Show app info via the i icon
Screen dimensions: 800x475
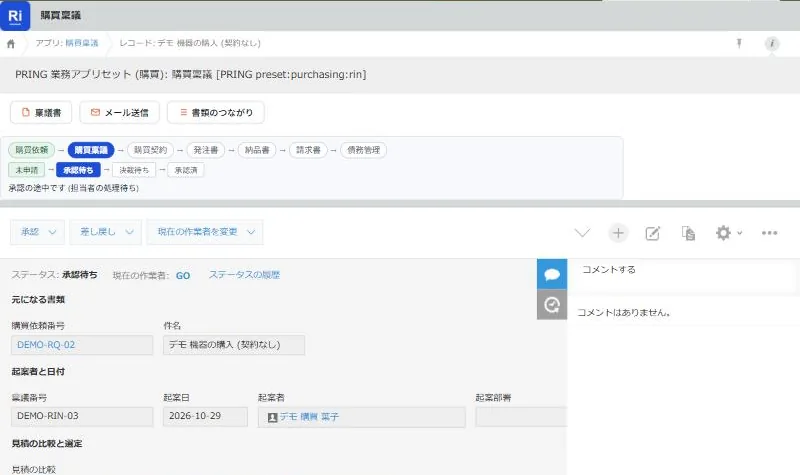(x=771, y=43)
